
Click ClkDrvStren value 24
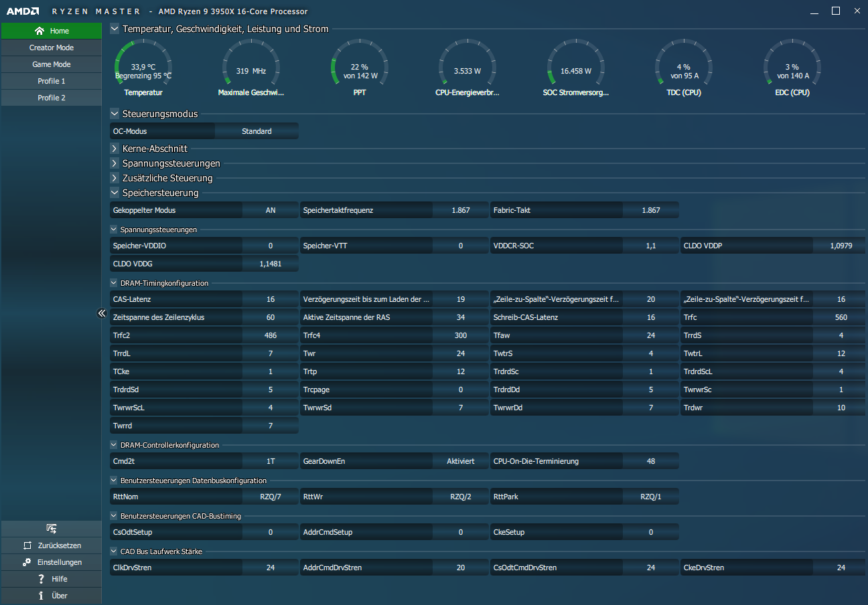pyautogui.click(x=271, y=568)
